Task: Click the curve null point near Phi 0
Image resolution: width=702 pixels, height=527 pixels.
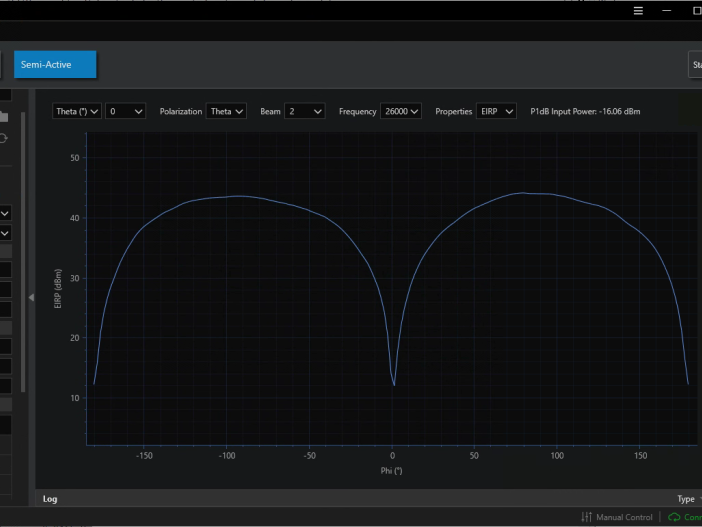Action: [394, 384]
